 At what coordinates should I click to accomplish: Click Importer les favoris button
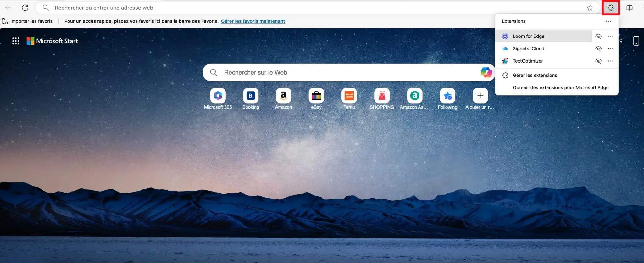tap(28, 21)
